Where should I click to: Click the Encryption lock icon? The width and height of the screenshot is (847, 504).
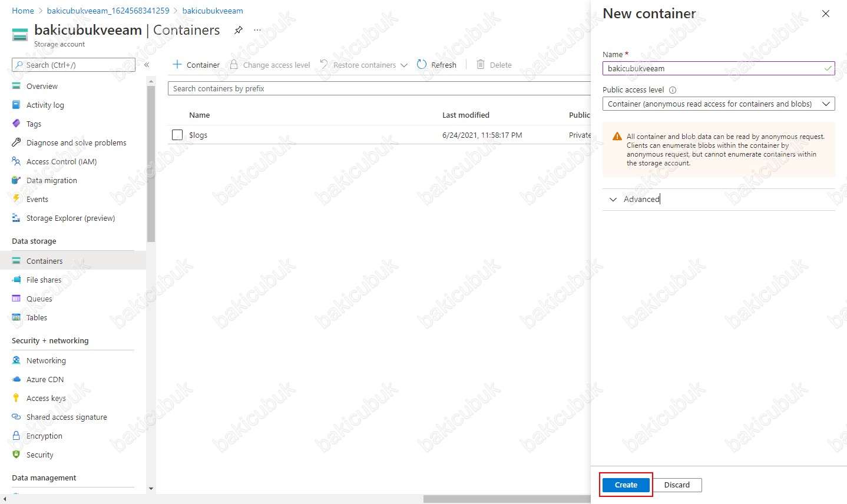(x=16, y=436)
